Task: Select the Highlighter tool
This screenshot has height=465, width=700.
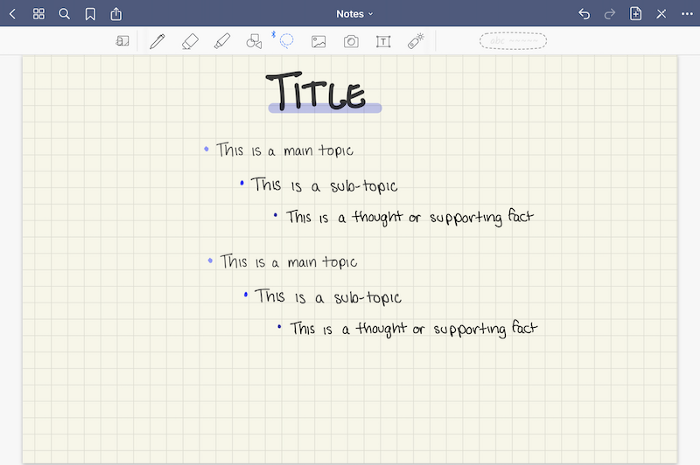Action: click(222, 41)
